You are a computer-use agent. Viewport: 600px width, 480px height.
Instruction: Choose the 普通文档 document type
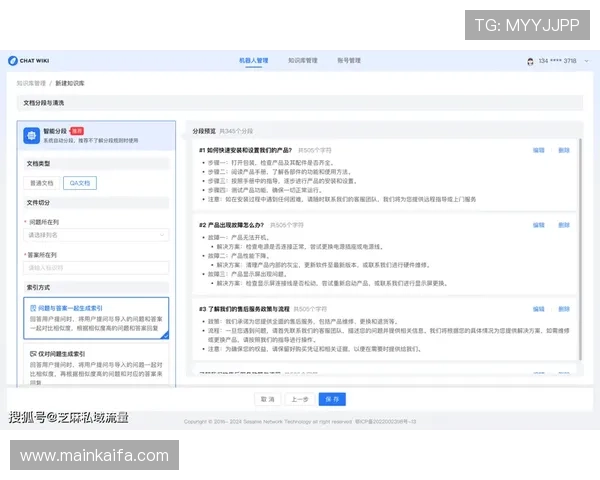pyautogui.click(x=42, y=183)
